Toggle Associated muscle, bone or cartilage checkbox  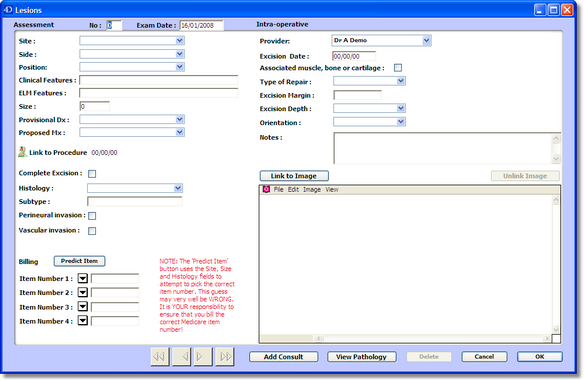click(398, 68)
